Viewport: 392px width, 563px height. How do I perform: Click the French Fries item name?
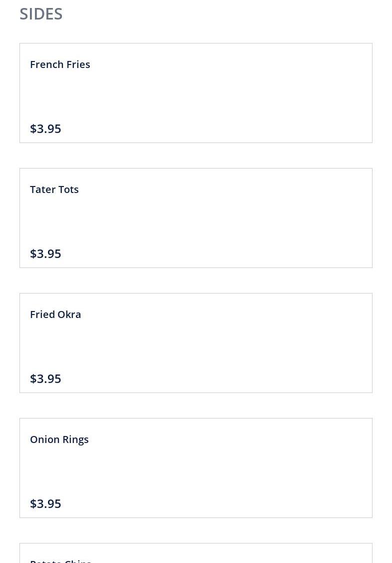click(60, 64)
